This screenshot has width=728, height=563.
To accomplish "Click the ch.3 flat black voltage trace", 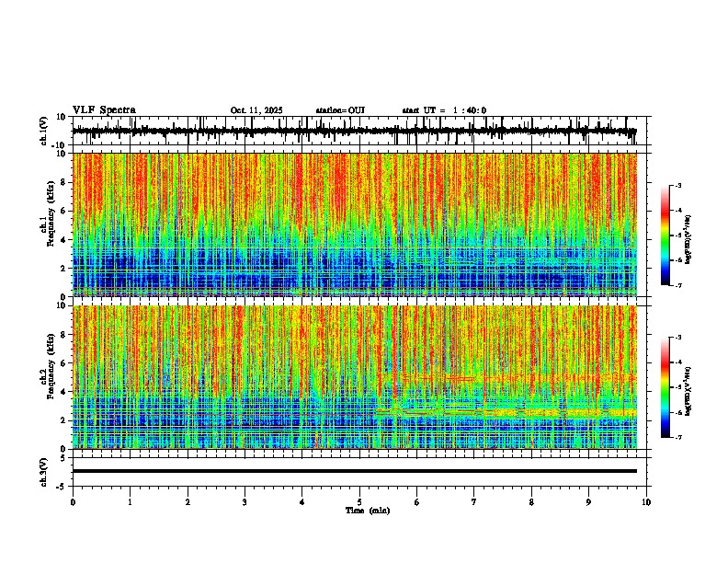I will click(355, 471).
